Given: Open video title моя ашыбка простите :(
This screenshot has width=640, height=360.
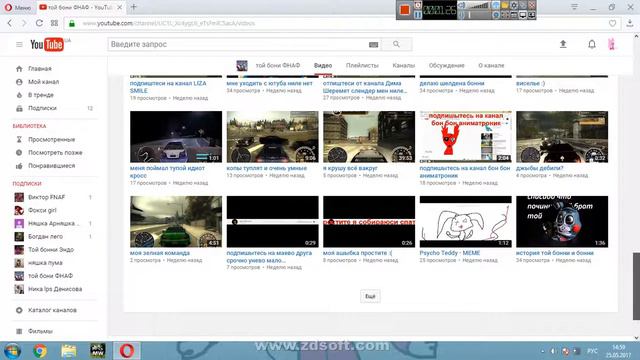Looking at the screenshot, I should pos(358,253).
